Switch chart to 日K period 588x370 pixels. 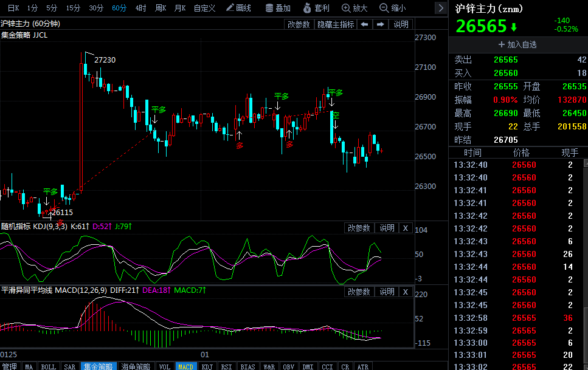[13, 8]
